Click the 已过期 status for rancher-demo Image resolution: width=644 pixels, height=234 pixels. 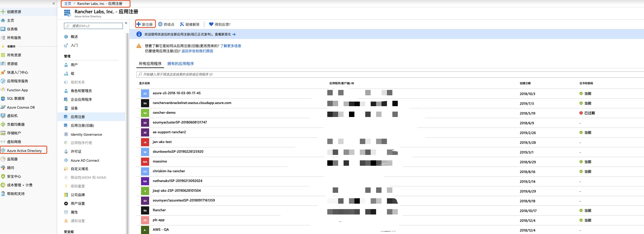[x=587, y=113]
